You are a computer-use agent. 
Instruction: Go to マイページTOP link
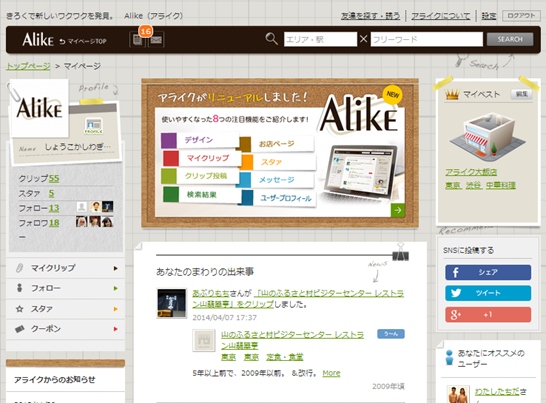(83, 41)
